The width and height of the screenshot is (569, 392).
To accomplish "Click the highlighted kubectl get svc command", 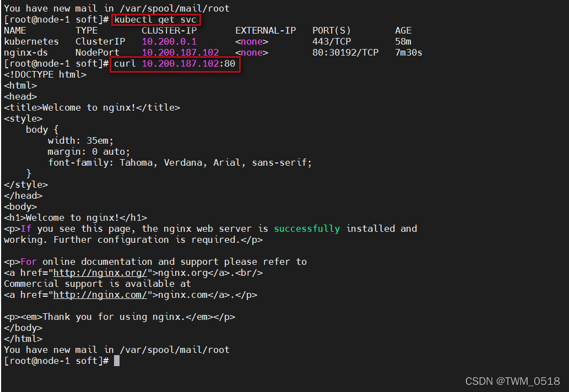I will tap(155, 20).
